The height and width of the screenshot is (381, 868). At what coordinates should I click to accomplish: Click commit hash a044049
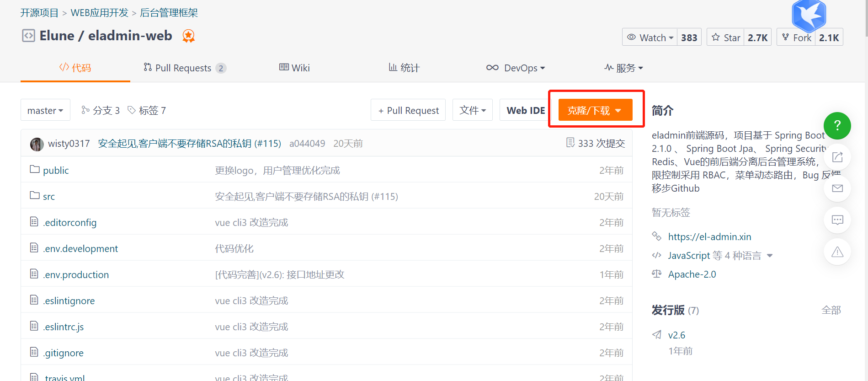[x=307, y=143]
